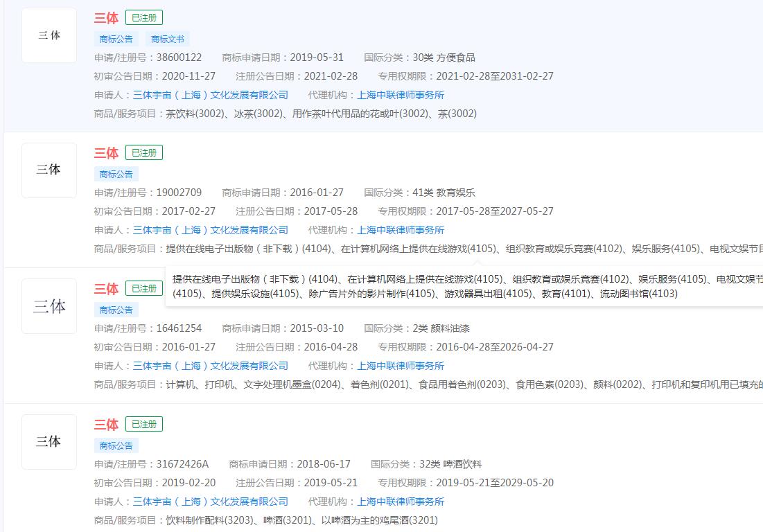This screenshot has height=532, width=763.
Task: Click the application date 2016-01-27
Action: pos(317,193)
